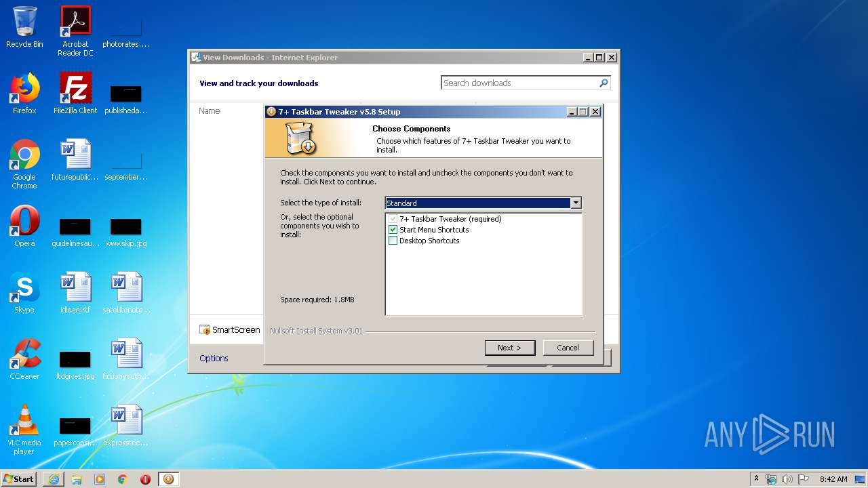This screenshot has height=488, width=868.
Task: Select photorates desktop file
Action: (126, 33)
